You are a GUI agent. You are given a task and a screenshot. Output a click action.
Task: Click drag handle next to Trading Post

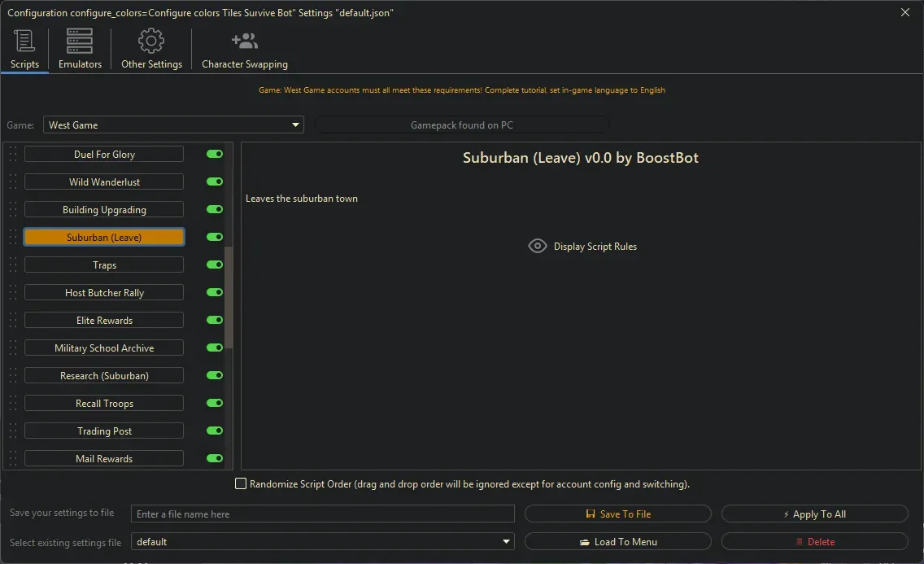(x=12, y=431)
